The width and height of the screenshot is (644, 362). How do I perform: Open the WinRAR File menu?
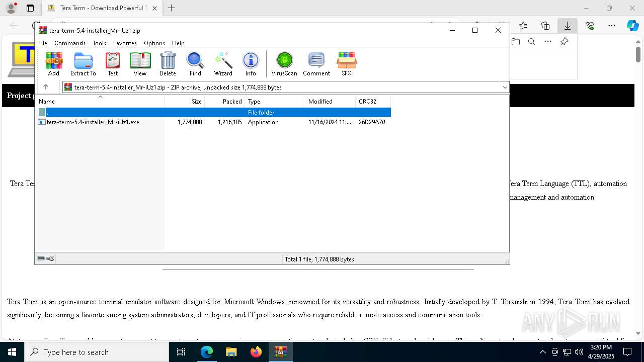(x=43, y=43)
